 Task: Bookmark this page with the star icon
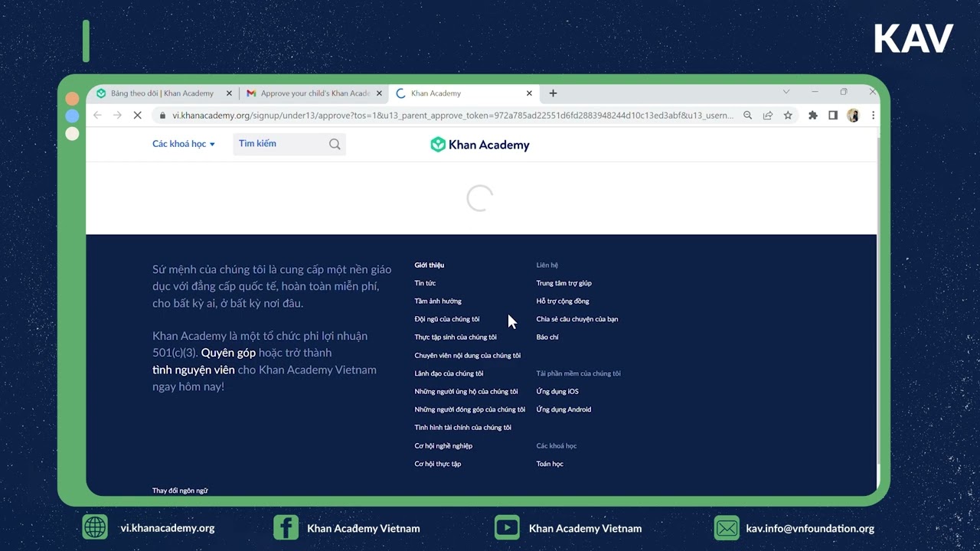pyautogui.click(x=788, y=116)
